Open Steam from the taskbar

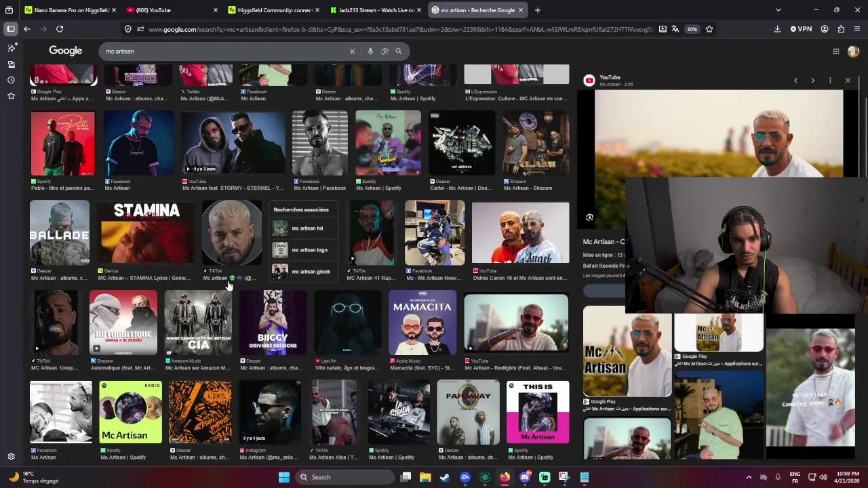[445, 477]
